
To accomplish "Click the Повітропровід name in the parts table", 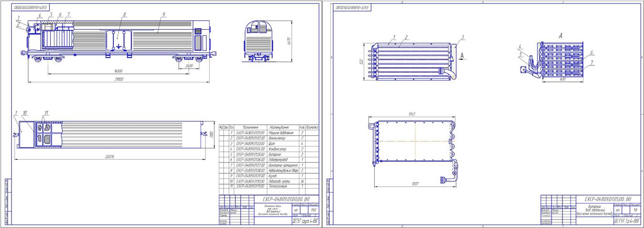I will point(279,159).
